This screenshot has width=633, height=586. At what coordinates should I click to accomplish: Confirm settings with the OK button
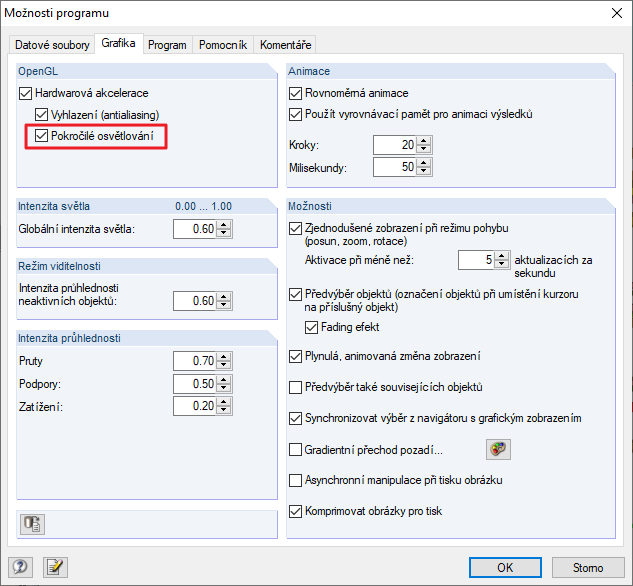(505, 567)
